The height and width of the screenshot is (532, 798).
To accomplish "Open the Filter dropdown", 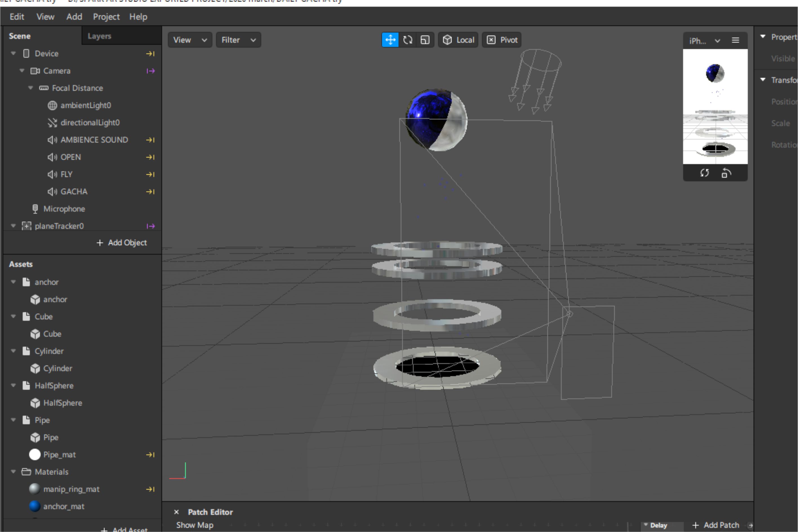I will pyautogui.click(x=238, y=40).
